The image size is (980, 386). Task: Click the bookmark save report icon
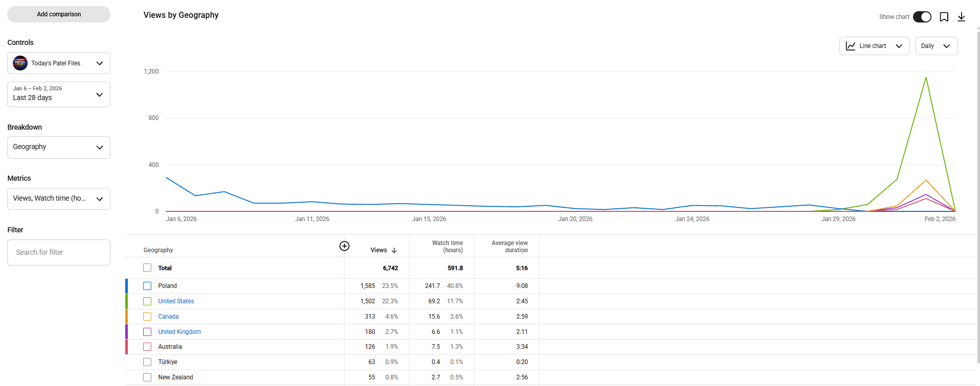pyautogui.click(x=944, y=17)
